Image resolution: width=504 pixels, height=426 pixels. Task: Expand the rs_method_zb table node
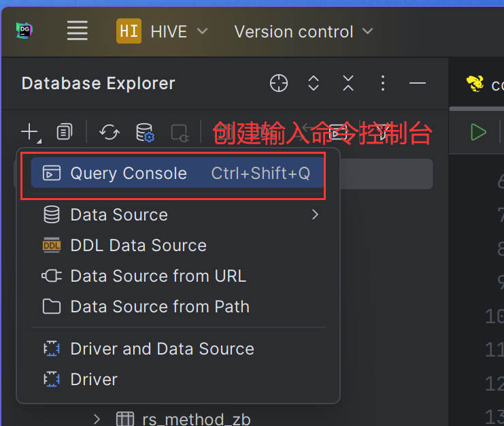(x=97, y=419)
